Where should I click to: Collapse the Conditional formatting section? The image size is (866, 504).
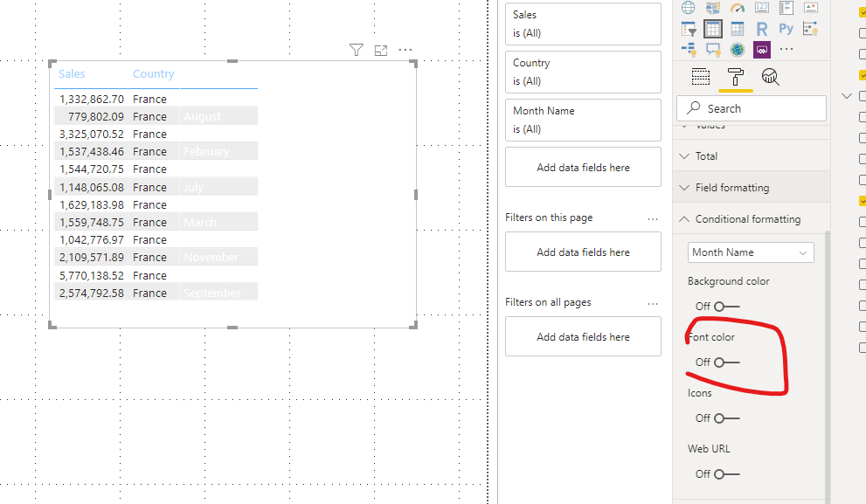[x=752, y=219]
